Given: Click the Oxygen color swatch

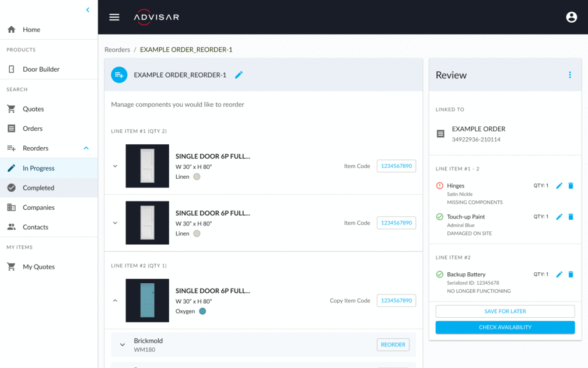Looking at the screenshot, I should click(202, 311).
